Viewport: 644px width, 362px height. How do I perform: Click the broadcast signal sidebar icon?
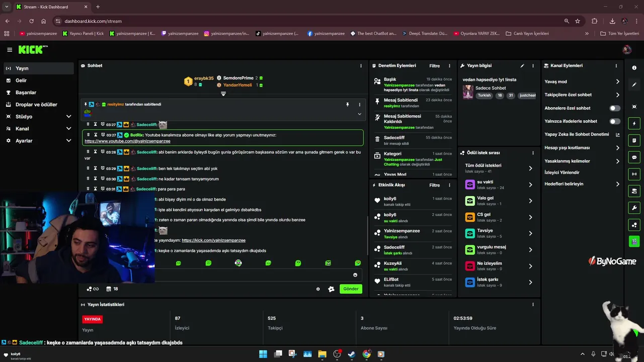634,174
